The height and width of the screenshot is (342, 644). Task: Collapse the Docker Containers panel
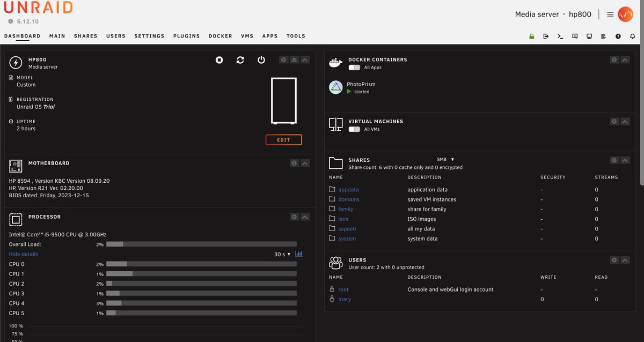625,60
